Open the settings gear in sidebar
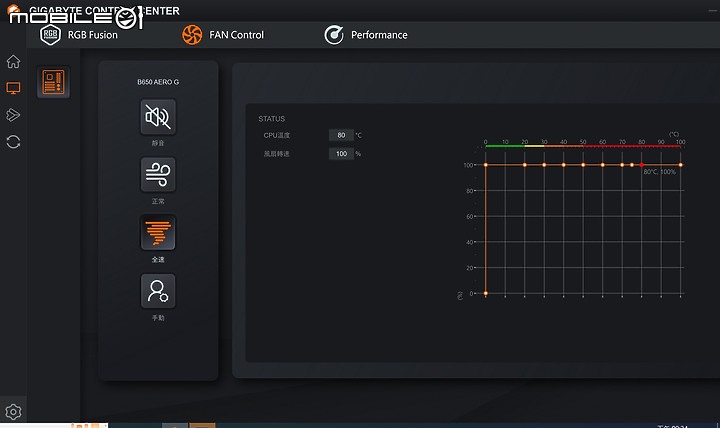 pyautogui.click(x=13, y=411)
